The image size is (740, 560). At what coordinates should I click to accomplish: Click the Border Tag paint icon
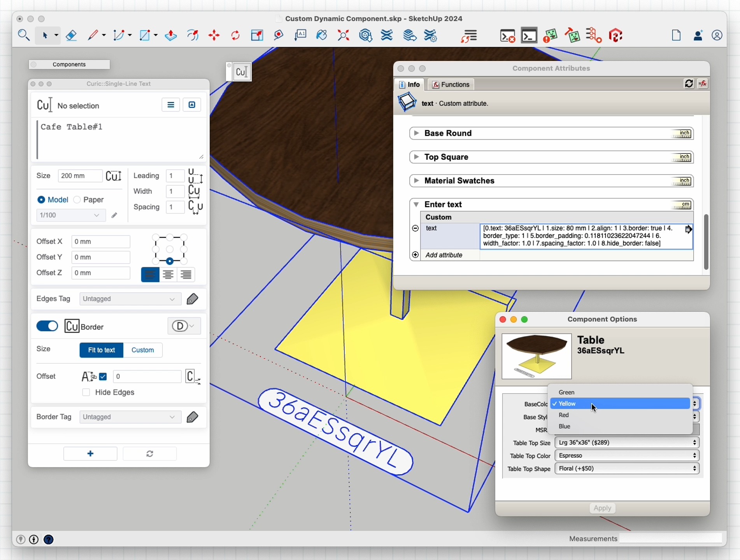[x=193, y=417]
